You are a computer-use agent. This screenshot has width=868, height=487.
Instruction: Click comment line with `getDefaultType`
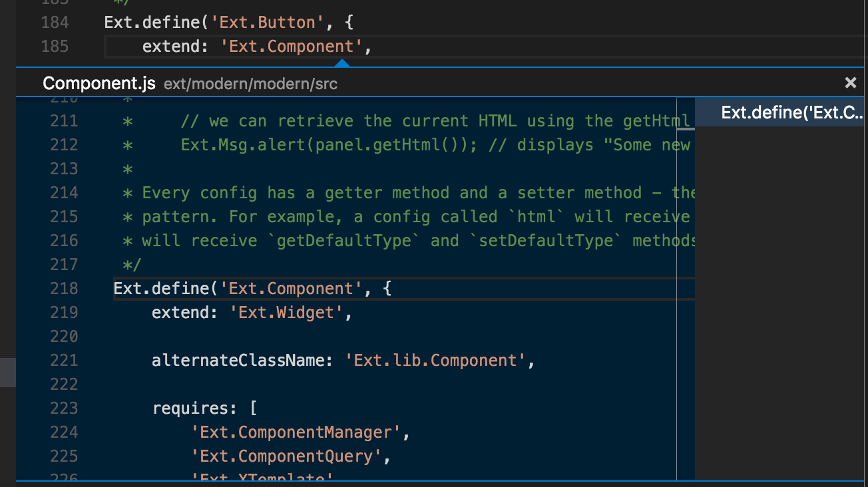[x=409, y=241]
